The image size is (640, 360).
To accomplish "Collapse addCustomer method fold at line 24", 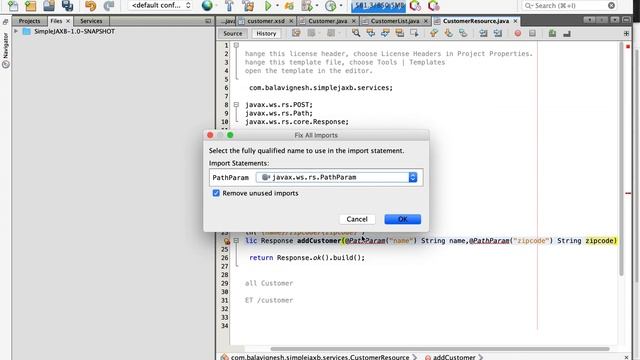I will pos(236,241).
